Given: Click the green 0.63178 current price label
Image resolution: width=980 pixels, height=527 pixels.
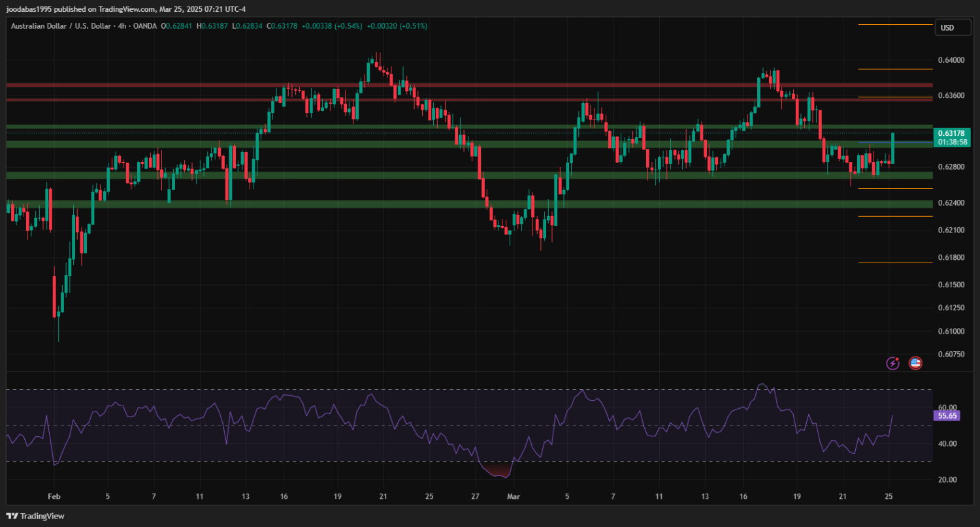Looking at the screenshot, I should 951,137.
